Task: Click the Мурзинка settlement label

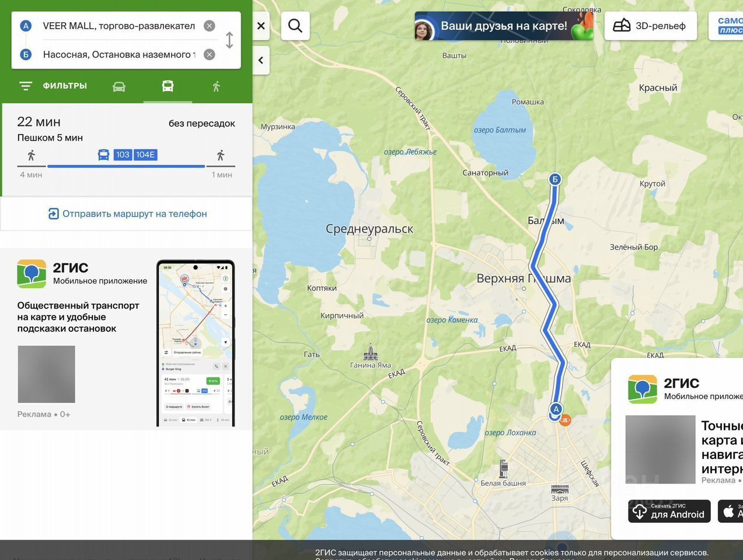Action: pyautogui.click(x=278, y=127)
